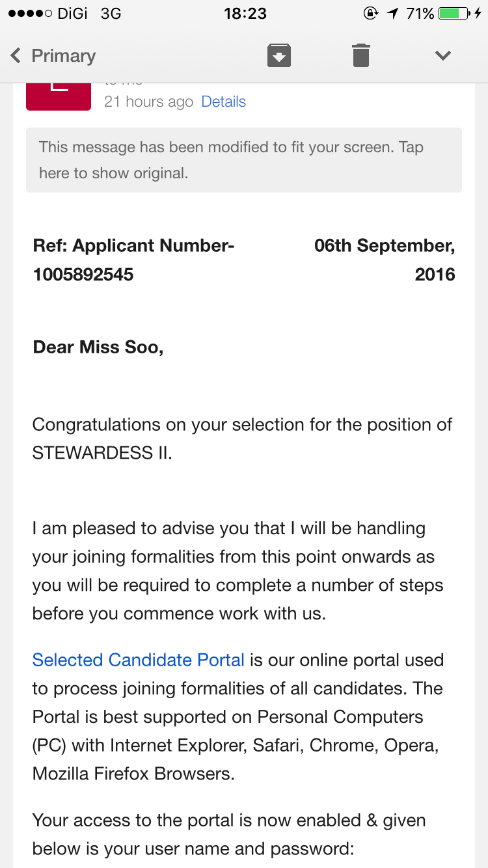Tap the back arrow beside Primary
The width and height of the screenshot is (488, 868).
pyautogui.click(x=16, y=55)
